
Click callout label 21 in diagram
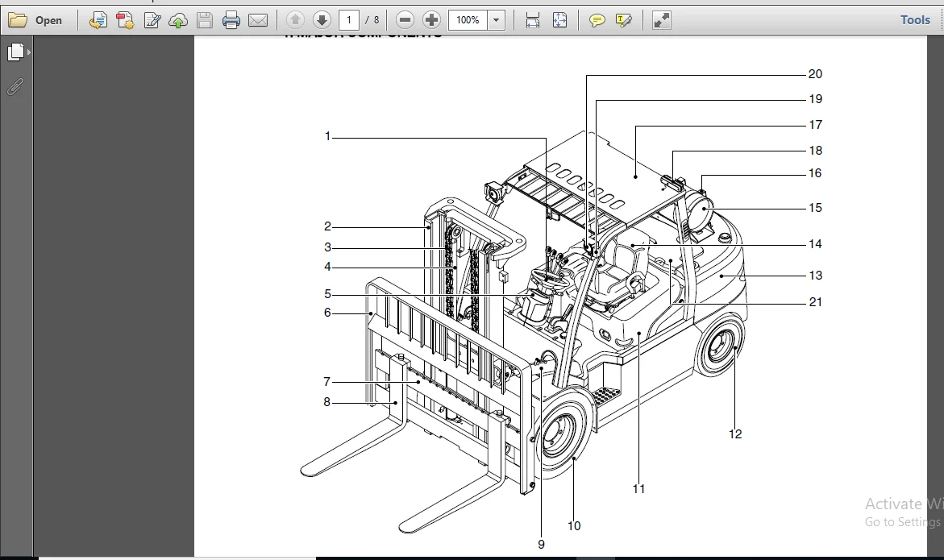(815, 302)
